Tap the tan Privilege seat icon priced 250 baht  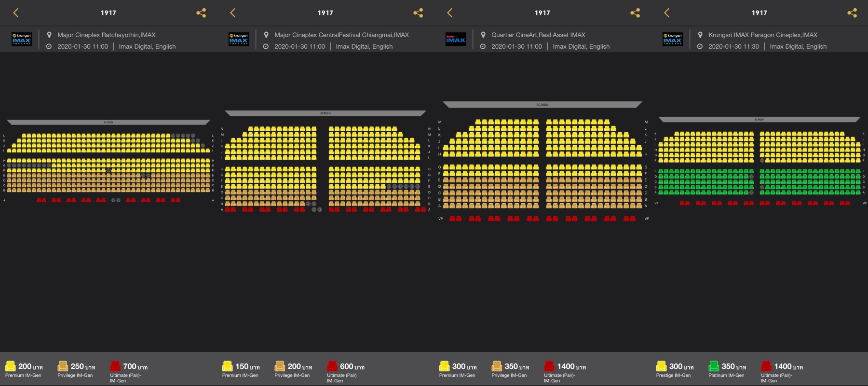click(x=63, y=366)
